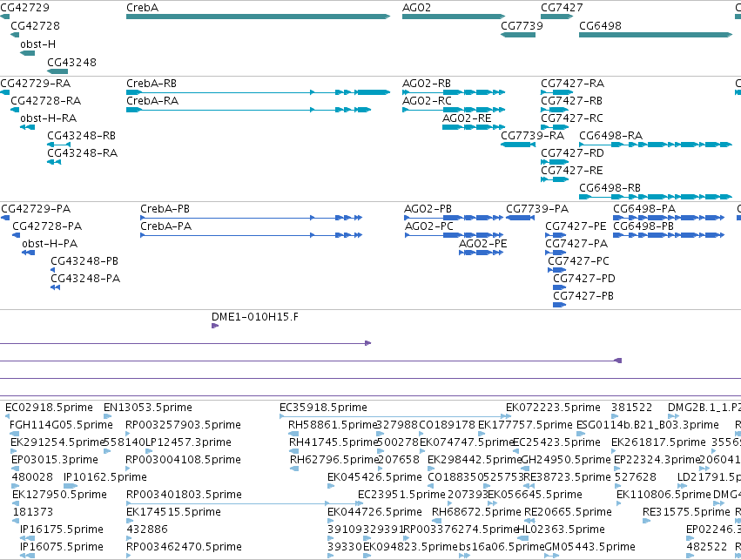
Task: Click the RP003462470.5prime EST label
Action: [x=184, y=547]
